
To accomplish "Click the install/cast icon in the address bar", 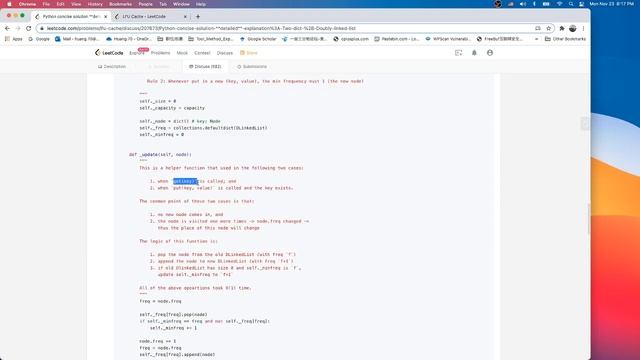I will click(x=538, y=28).
